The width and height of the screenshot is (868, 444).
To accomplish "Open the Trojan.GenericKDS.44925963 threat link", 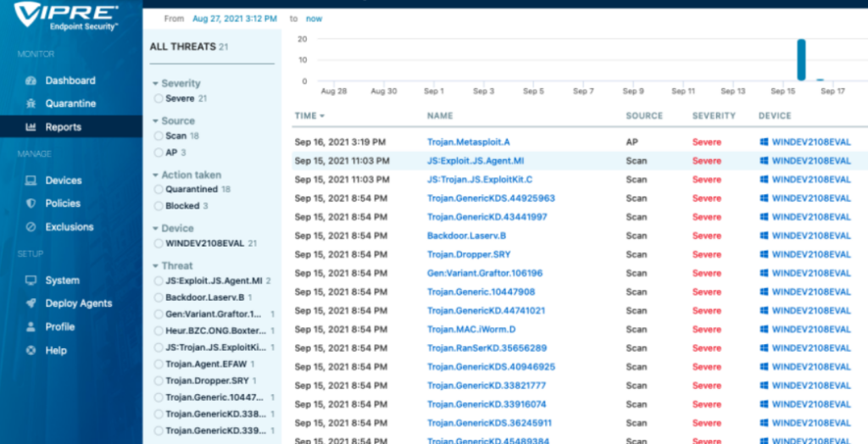I will click(491, 198).
